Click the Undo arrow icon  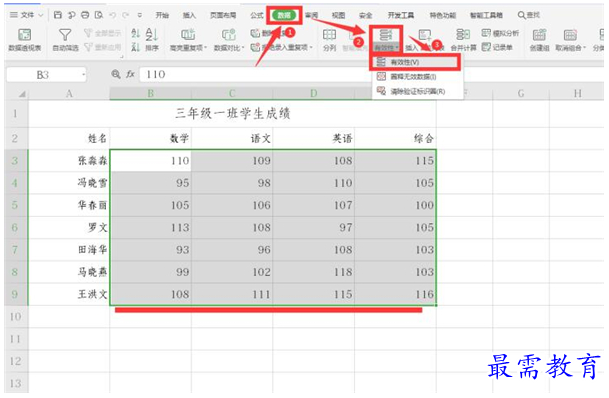click(113, 15)
